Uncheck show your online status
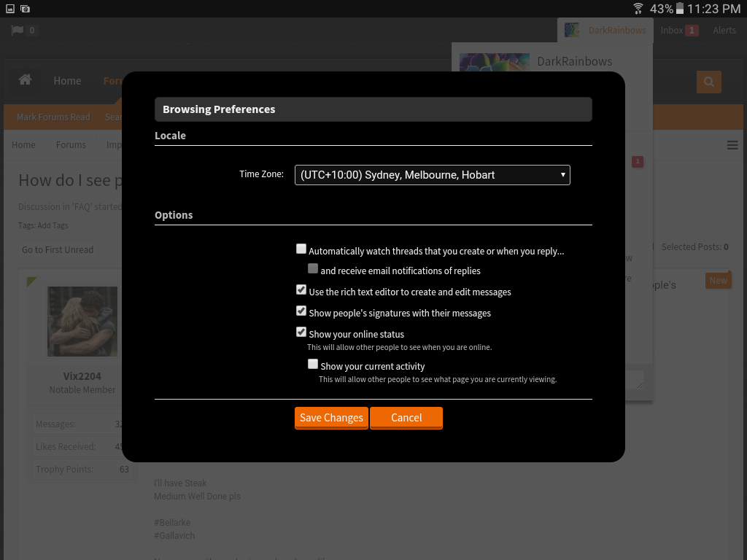The image size is (747, 560). click(x=301, y=332)
